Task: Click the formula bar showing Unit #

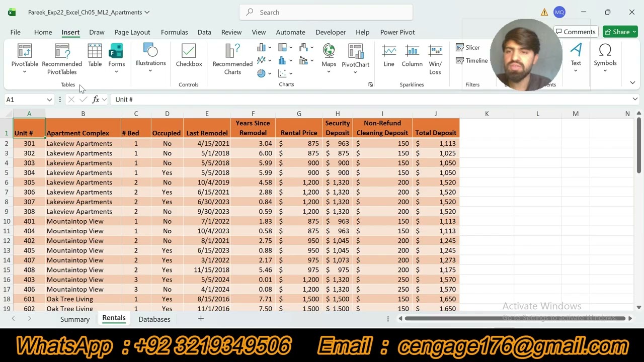Action: click(x=370, y=100)
